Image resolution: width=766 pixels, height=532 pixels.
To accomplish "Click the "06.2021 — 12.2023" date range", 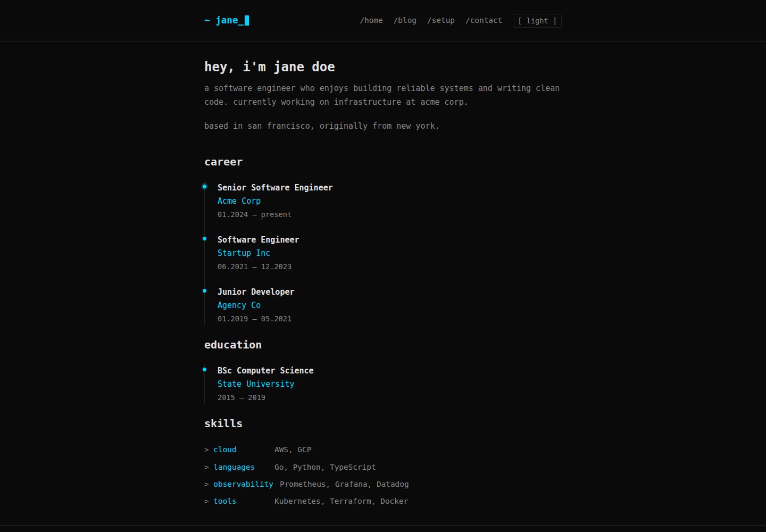I will pos(254,267).
